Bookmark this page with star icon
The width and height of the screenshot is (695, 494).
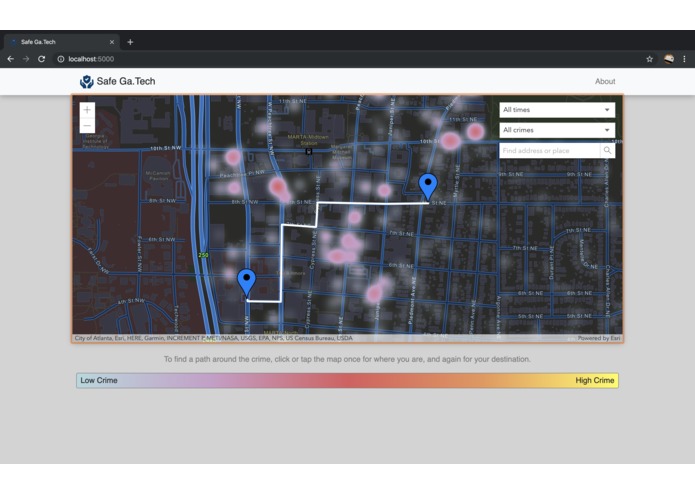(649, 59)
